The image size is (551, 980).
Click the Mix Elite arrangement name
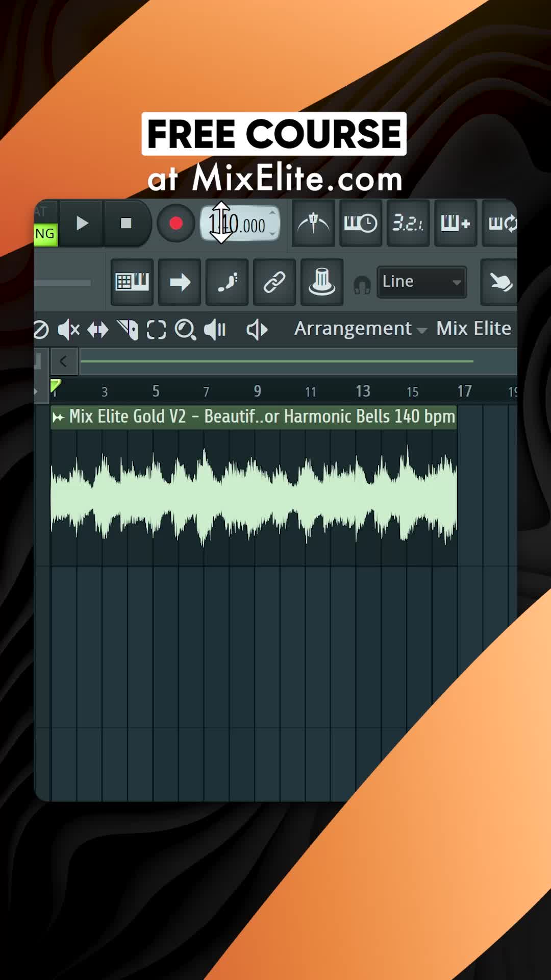473,329
